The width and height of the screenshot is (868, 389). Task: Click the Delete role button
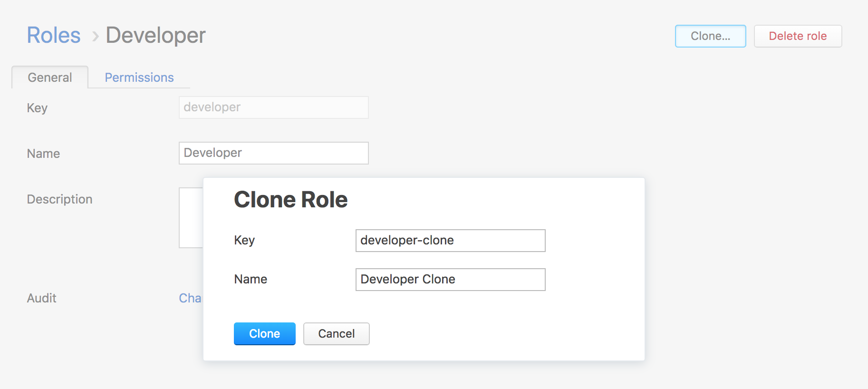(x=798, y=36)
